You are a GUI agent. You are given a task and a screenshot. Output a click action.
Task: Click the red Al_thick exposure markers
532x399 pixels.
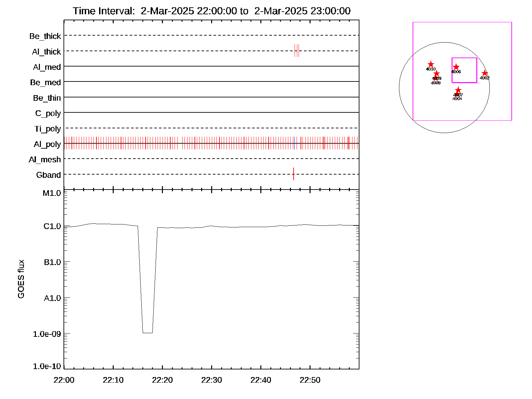[x=297, y=51]
